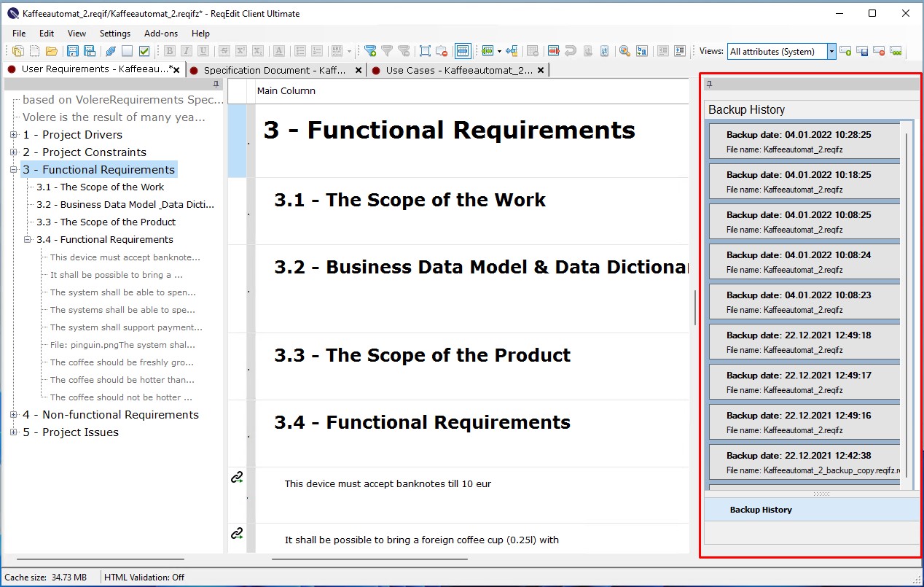Select backup dated 04.01.2022 10:18:25
Screen dimensions: 924x587
[804, 182]
